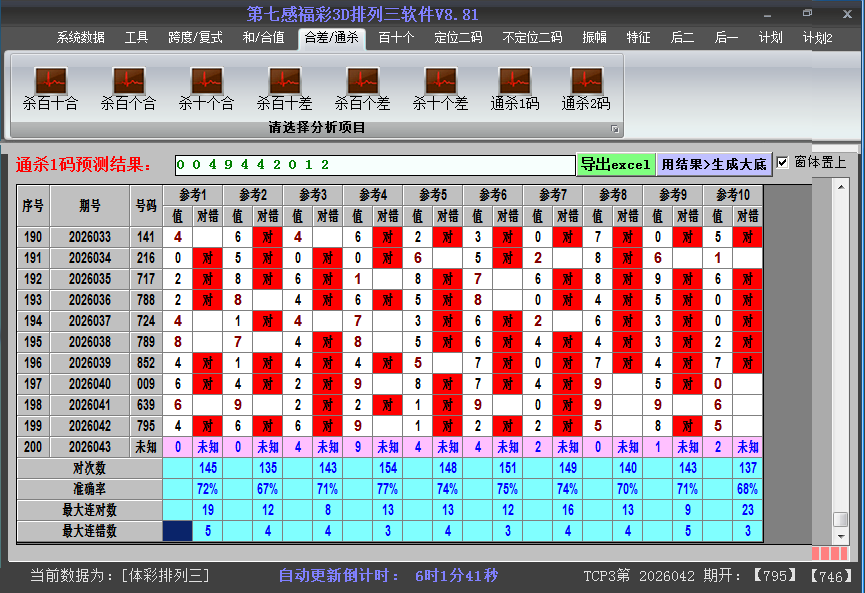Open the 通杀2码 analysis icon
The image size is (865, 593).
(586, 88)
